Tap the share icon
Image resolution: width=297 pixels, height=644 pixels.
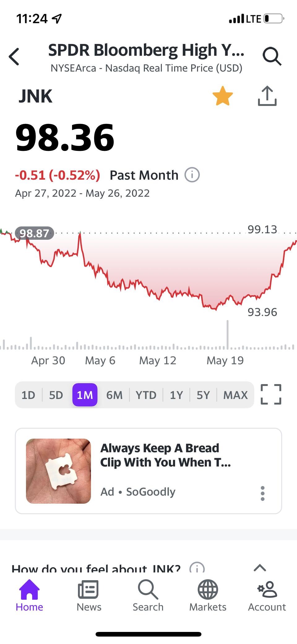click(x=267, y=96)
